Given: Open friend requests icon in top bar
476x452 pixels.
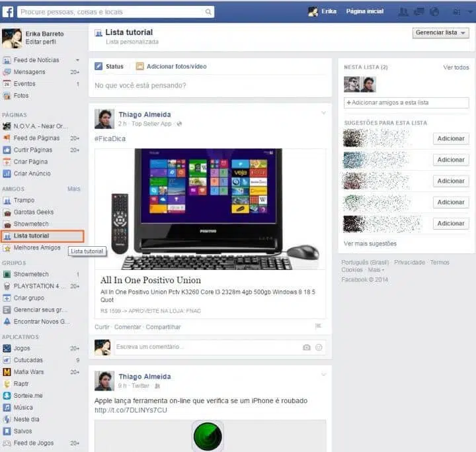Looking at the screenshot, I should (x=403, y=12).
